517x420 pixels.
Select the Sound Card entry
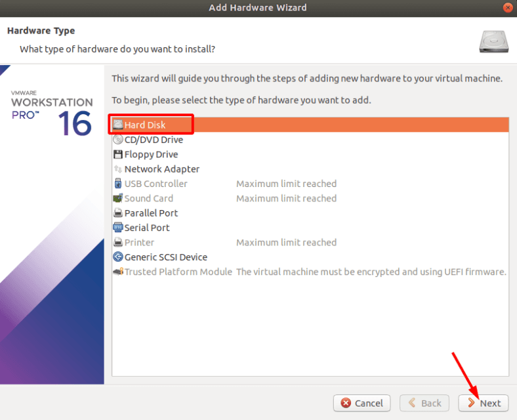310,198
